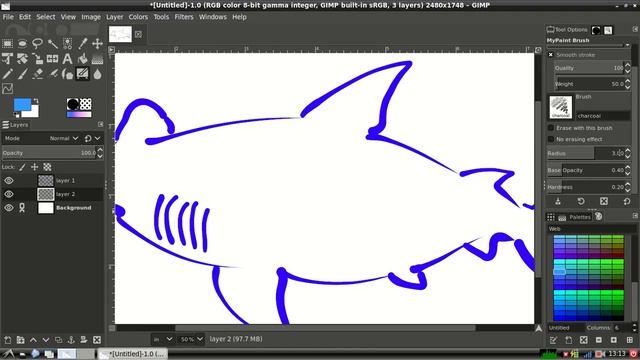640x360 pixels.
Task: Select the Flip tool
Action: [53, 59]
